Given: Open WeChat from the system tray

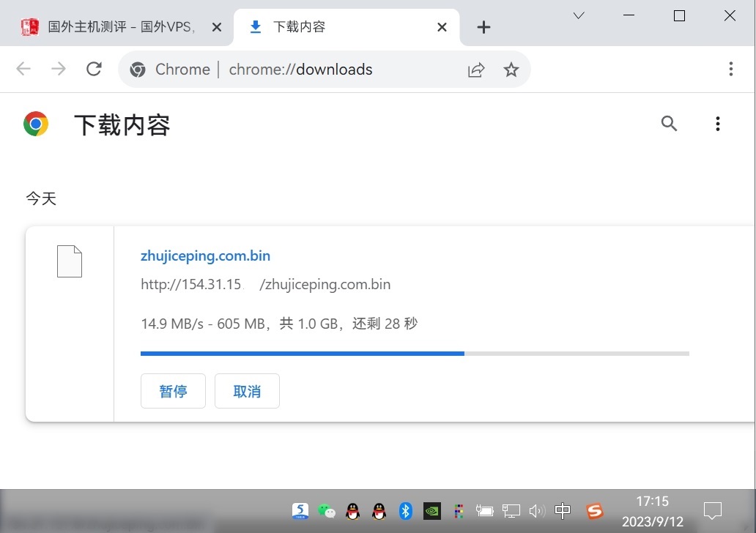Looking at the screenshot, I should point(327,510).
